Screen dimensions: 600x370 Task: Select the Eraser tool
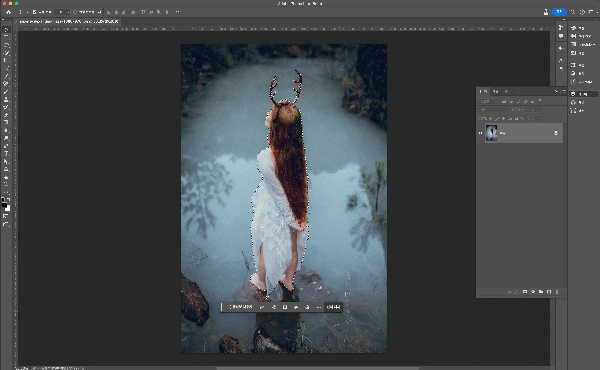[6, 115]
